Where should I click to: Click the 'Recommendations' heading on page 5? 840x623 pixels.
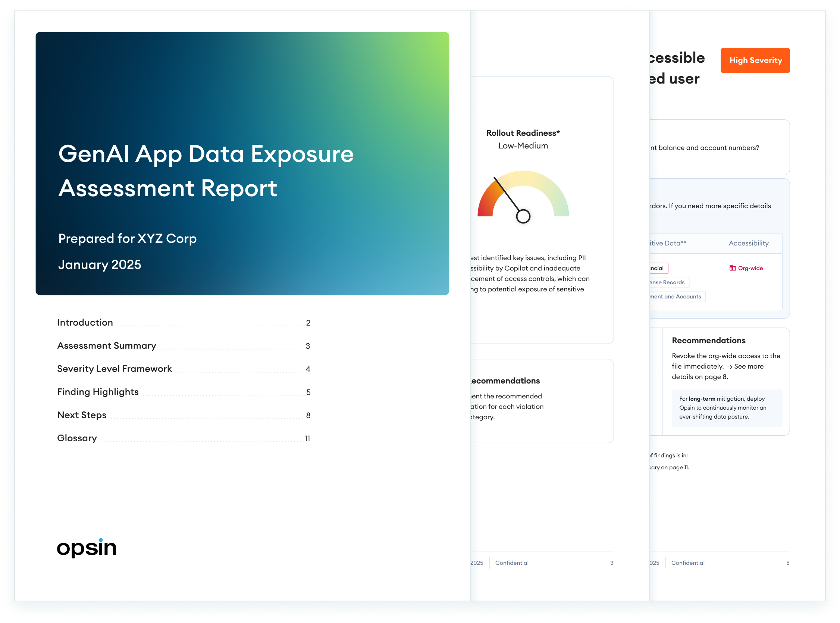[708, 341]
